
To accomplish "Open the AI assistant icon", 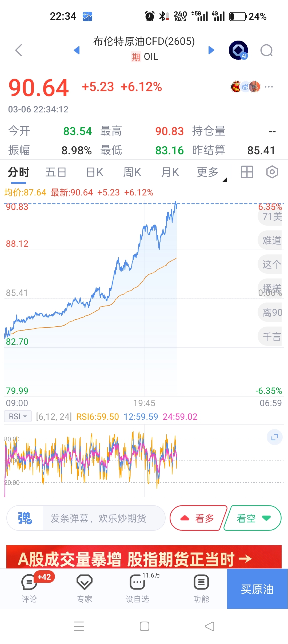I will click(238, 50).
